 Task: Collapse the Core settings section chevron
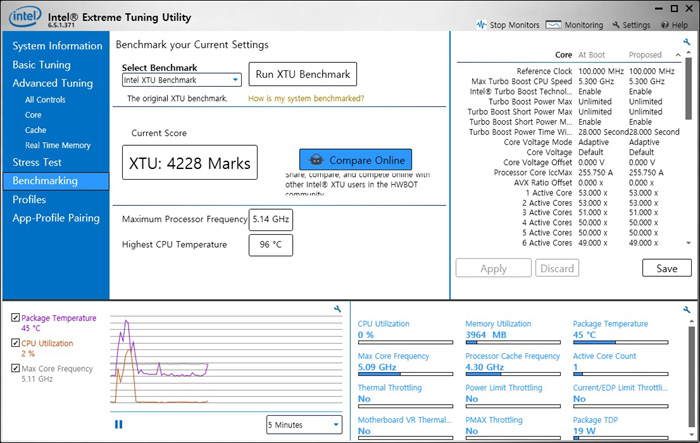tap(678, 55)
